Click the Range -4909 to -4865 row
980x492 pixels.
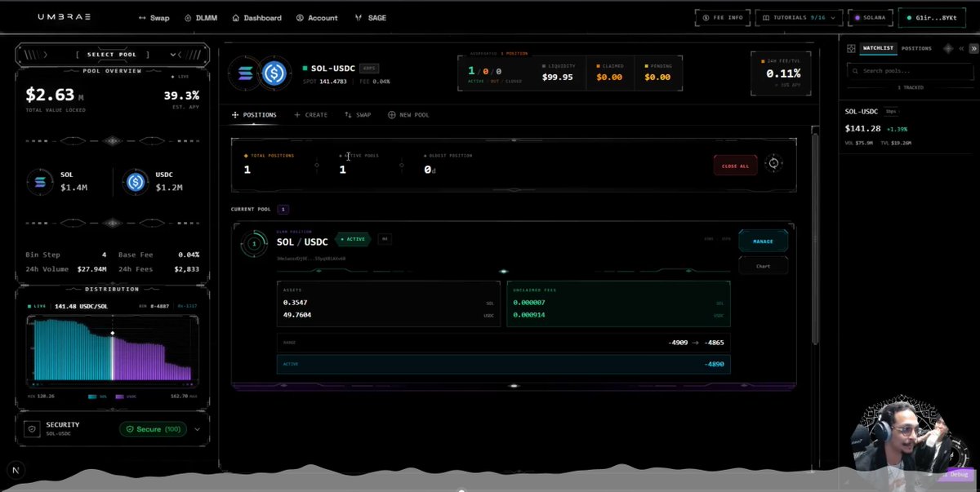click(503, 343)
